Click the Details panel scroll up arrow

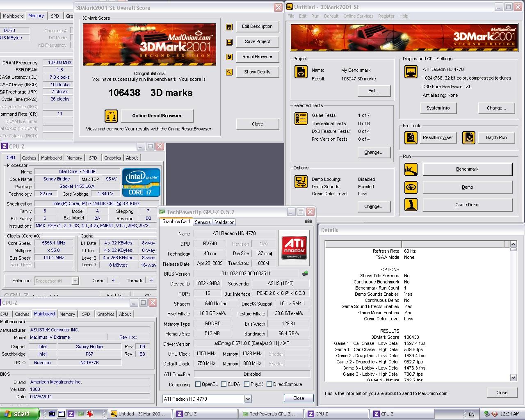click(513, 244)
